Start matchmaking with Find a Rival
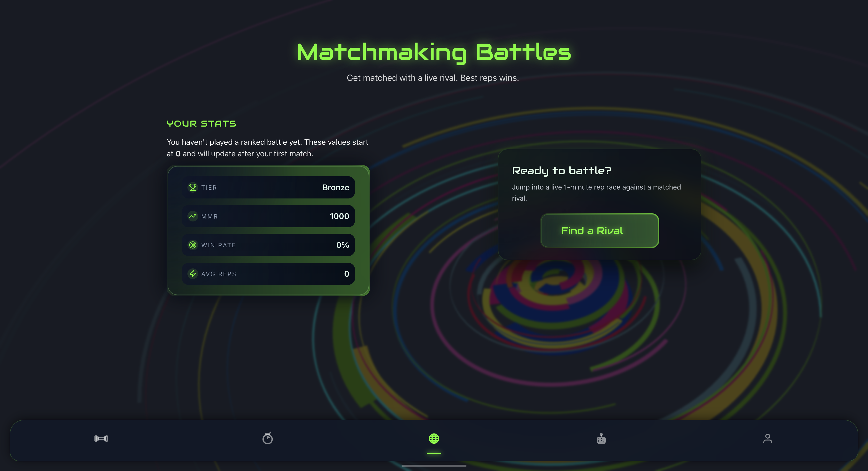 pyautogui.click(x=600, y=231)
